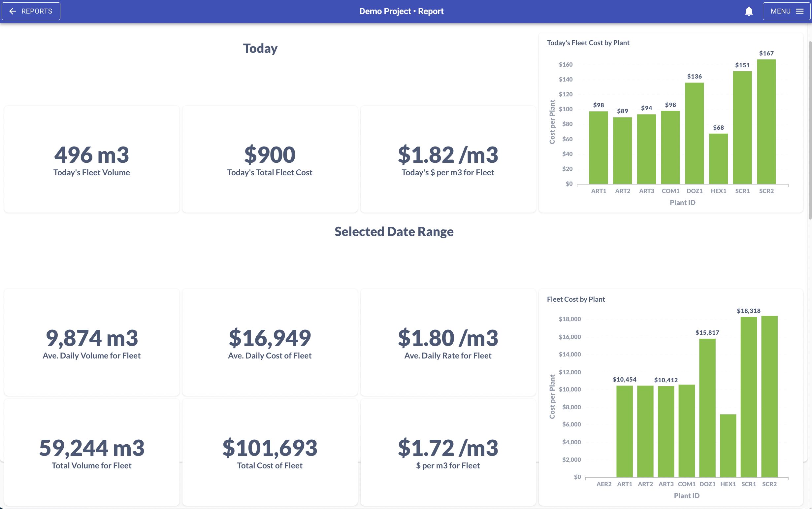812x509 pixels.
Task: Click the "Today's $ per m3 for Fleet" caption
Action: (448, 173)
